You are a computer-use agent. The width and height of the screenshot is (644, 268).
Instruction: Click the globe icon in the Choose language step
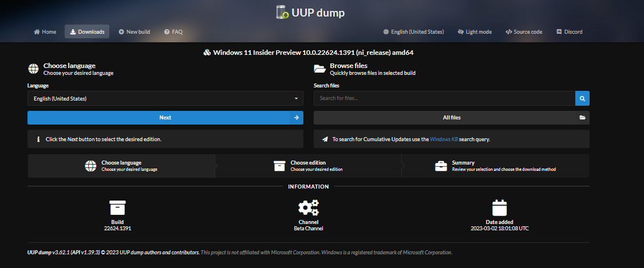pos(90,166)
